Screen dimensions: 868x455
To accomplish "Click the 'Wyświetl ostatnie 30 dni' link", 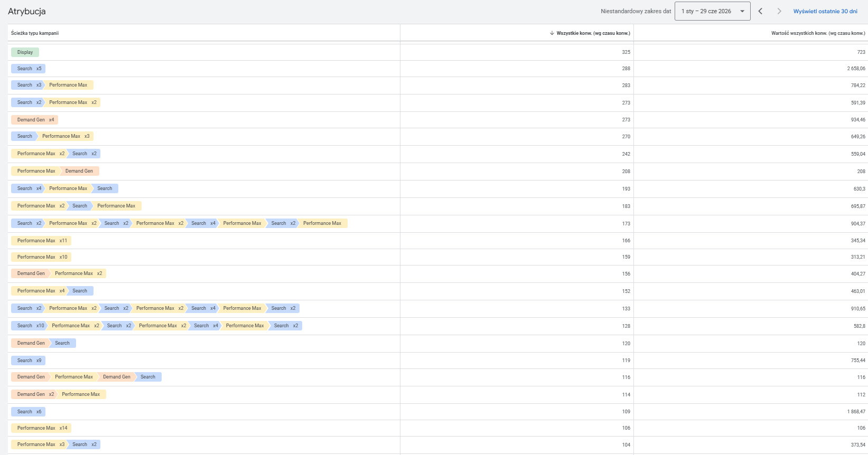I will pyautogui.click(x=825, y=11).
